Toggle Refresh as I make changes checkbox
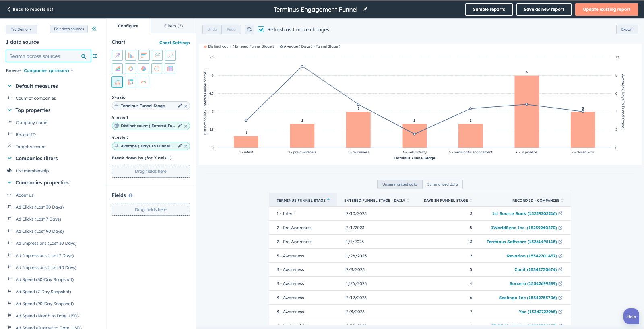Viewport: 644px width, 329px height. (261, 29)
